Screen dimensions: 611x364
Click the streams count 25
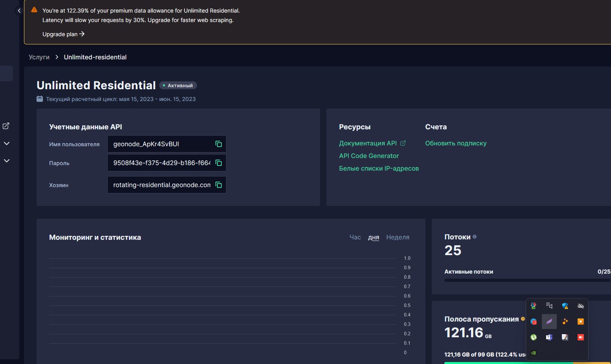(453, 250)
